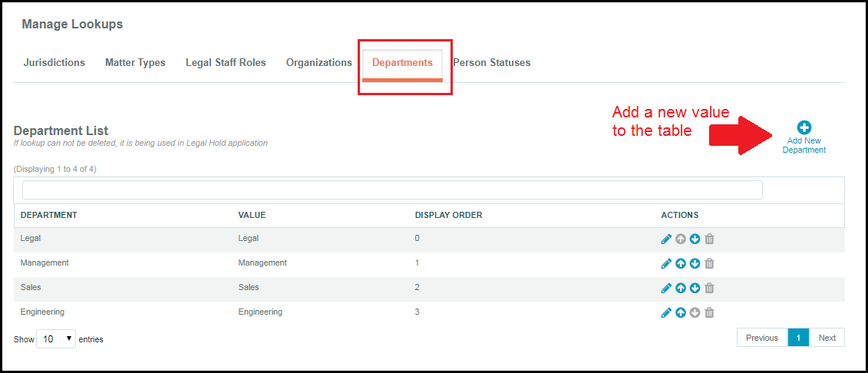The width and height of the screenshot is (868, 373).
Task: Go to the Person Statuses tab
Action: pos(492,63)
